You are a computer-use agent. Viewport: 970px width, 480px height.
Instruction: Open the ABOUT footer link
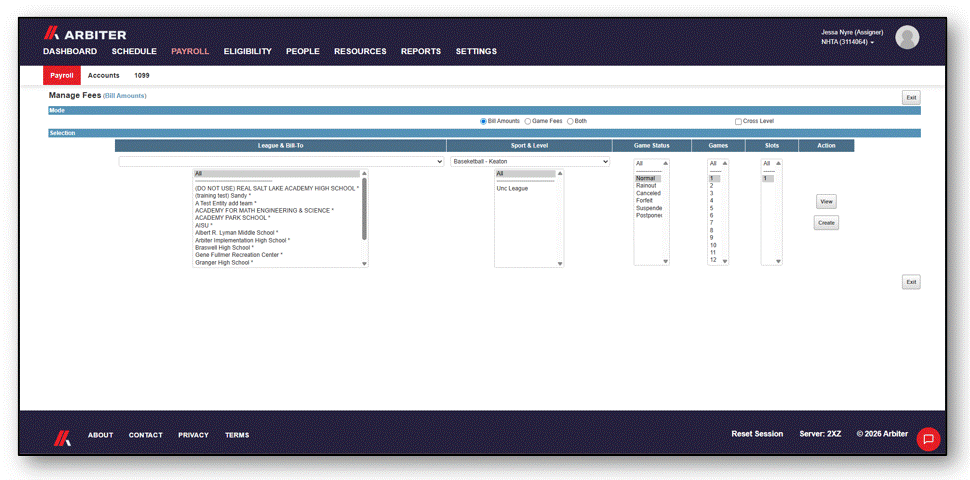(101, 435)
